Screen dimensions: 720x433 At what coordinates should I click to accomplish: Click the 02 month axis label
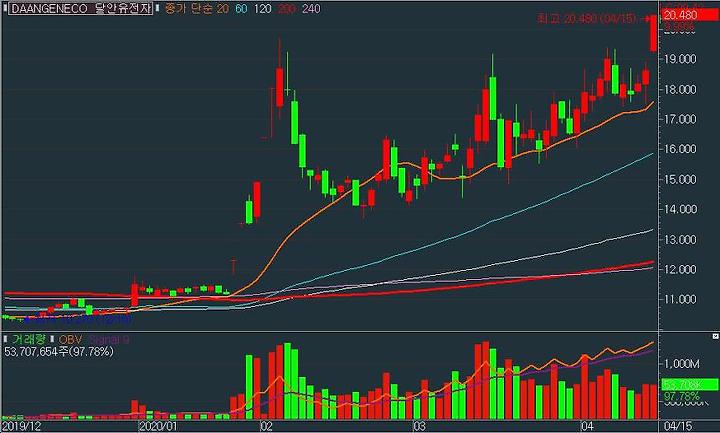click(266, 426)
